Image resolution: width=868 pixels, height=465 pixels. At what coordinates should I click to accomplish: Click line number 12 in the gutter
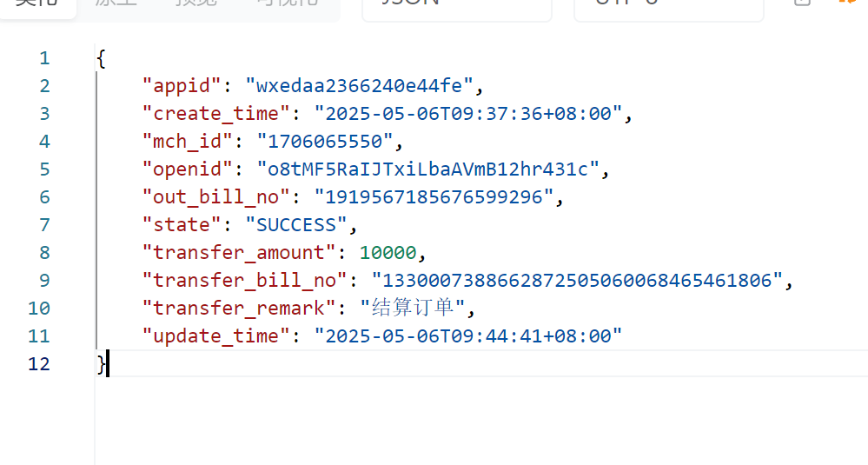click(39, 363)
